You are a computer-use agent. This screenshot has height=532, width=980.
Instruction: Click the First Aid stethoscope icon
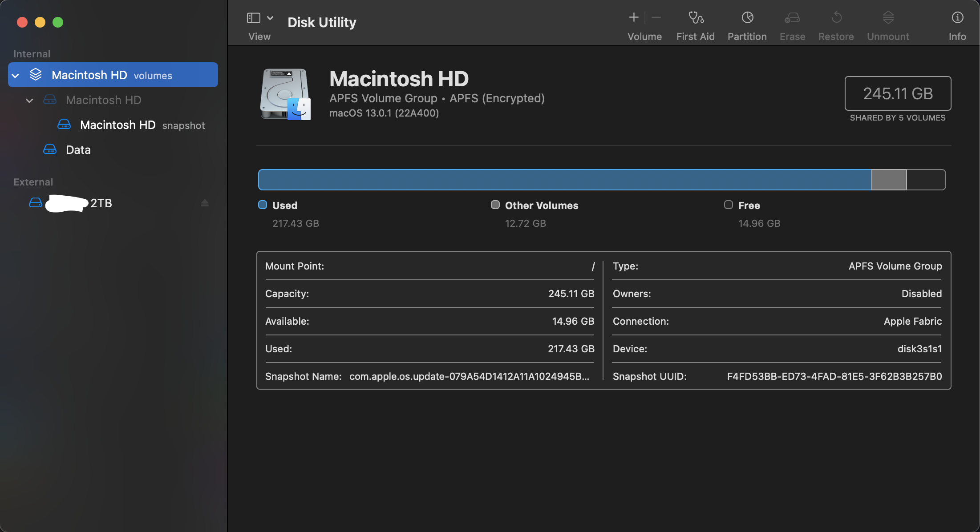(x=696, y=18)
